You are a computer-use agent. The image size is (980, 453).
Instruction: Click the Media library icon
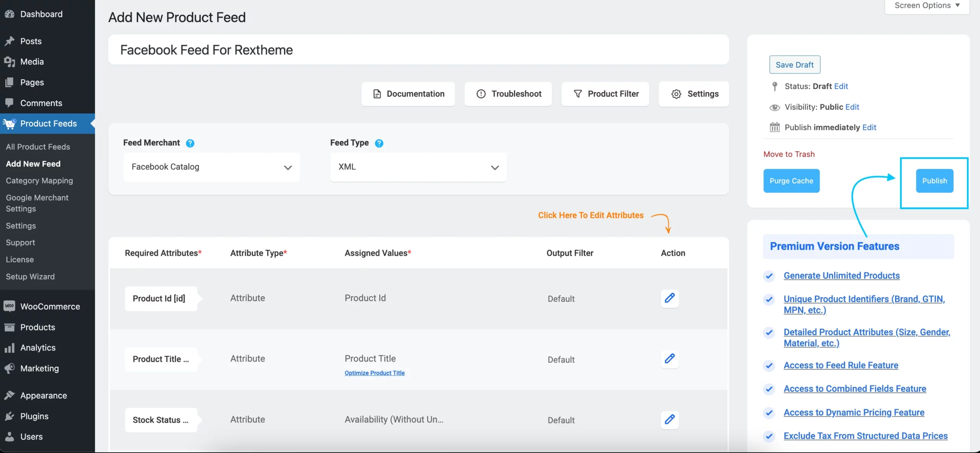point(10,62)
